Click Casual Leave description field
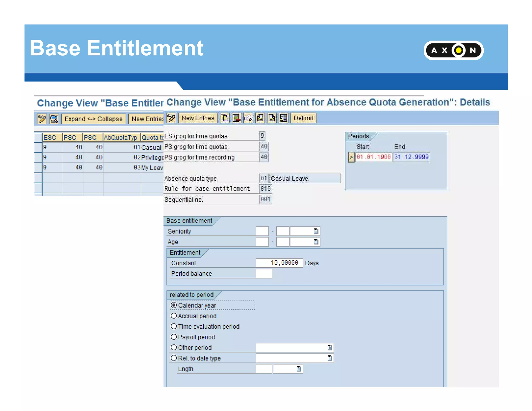Screen dimensions: 532x411 tap(305, 178)
